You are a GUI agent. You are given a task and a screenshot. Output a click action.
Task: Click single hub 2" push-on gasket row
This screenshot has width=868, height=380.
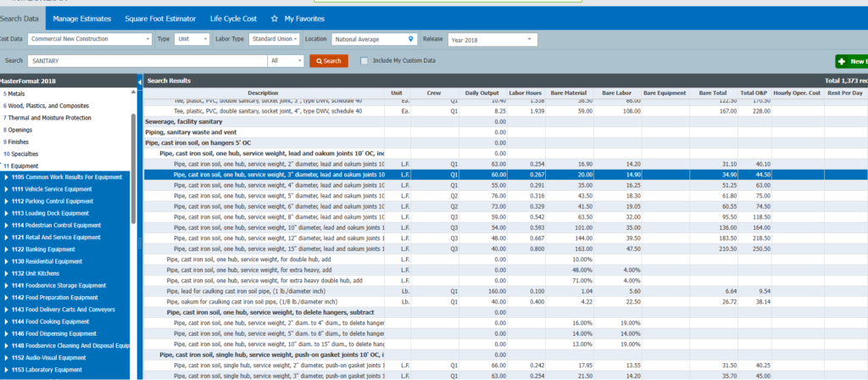[x=505, y=365]
